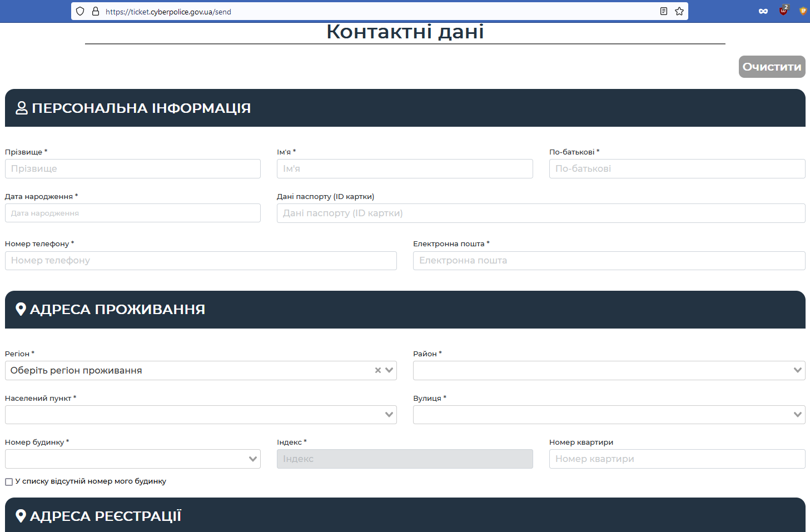This screenshot has height=532, width=810.
Task: Open the Дата народження field
Action: click(133, 213)
